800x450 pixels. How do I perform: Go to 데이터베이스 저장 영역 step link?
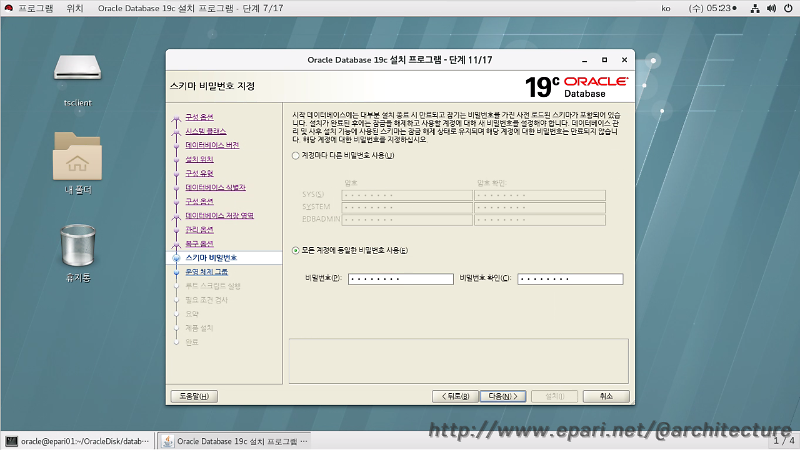[x=219, y=215]
